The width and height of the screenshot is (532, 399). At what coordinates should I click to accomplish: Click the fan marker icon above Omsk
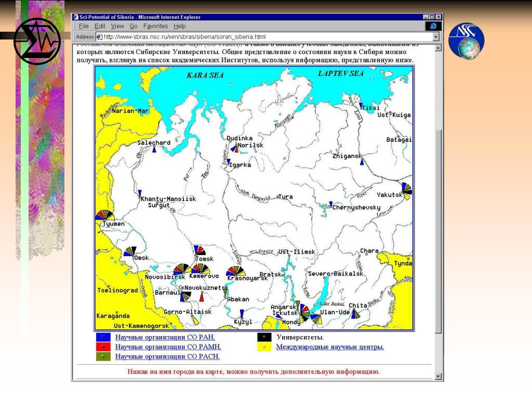click(130, 251)
